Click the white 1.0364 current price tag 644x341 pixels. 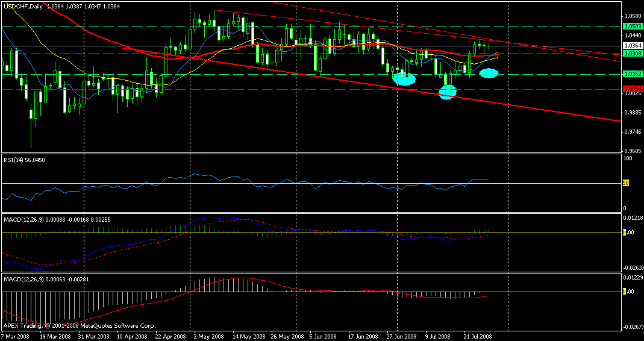click(631, 46)
